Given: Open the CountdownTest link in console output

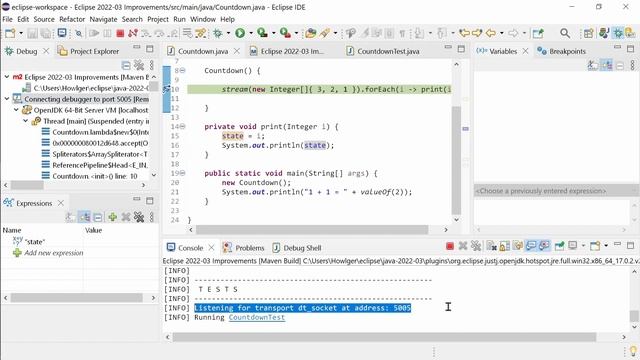Looking at the screenshot, I should [x=257, y=317].
